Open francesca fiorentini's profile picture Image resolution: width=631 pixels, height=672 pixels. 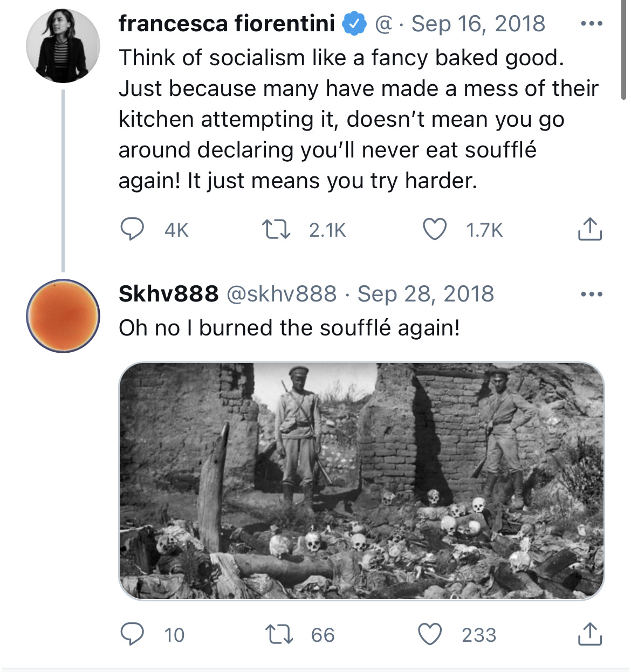[63, 46]
